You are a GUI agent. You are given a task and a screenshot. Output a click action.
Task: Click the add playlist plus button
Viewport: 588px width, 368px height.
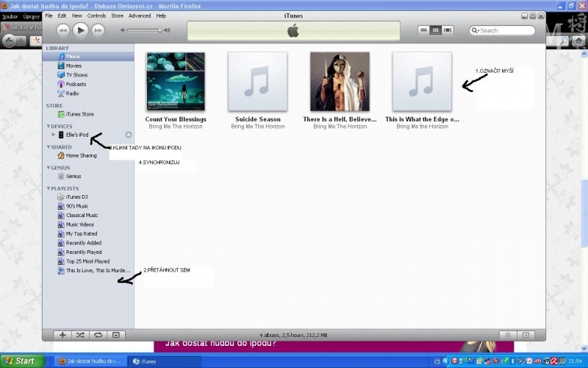click(x=62, y=335)
